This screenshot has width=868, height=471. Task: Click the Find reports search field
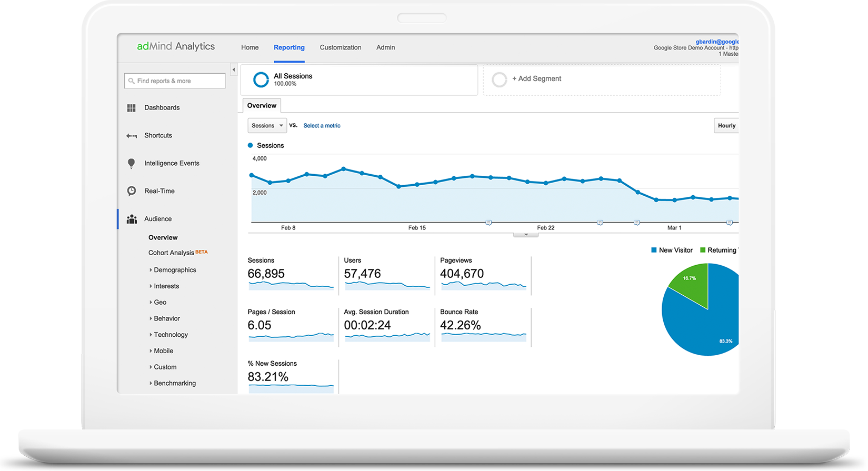pyautogui.click(x=175, y=81)
